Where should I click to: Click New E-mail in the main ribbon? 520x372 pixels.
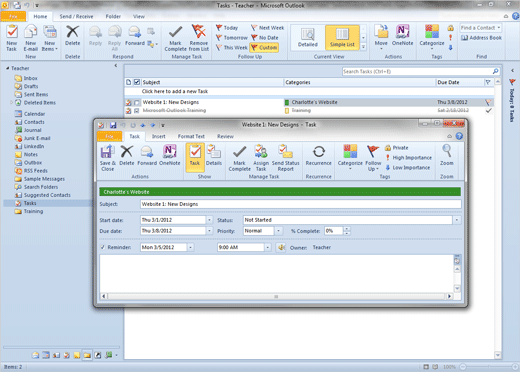coord(31,38)
